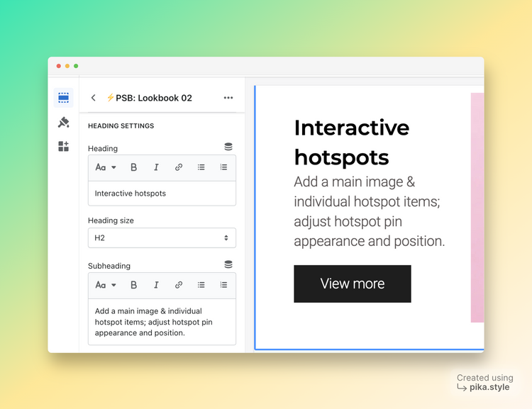Apply bulleted list in Heading toolbar
This screenshot has height=409, width=532.
[201, 167]
